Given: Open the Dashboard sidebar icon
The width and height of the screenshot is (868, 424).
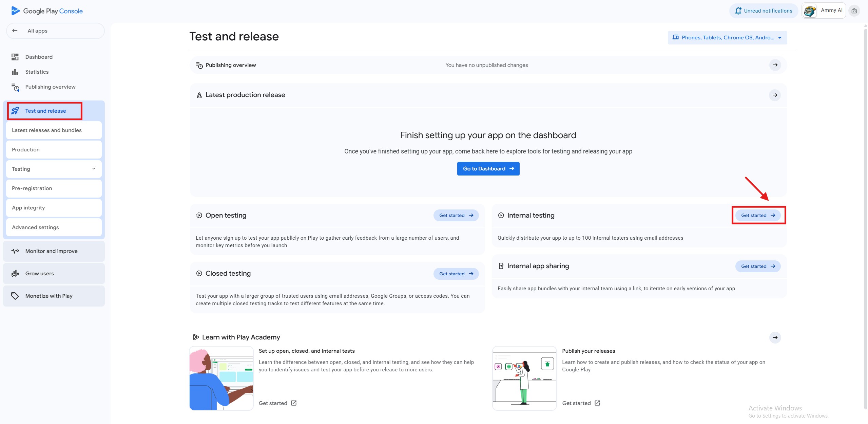Looking at the screenshot, I should pyautogui.click(x=15, y=57).
